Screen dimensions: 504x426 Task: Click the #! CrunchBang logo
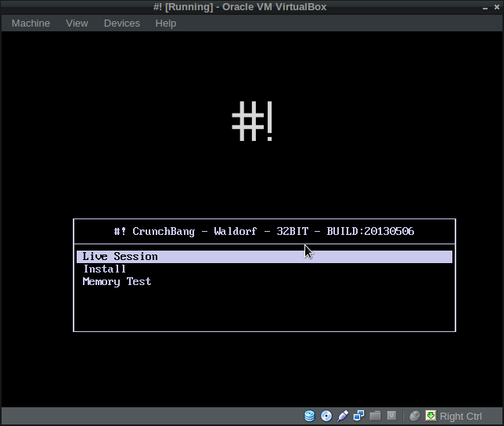[252, 122]
